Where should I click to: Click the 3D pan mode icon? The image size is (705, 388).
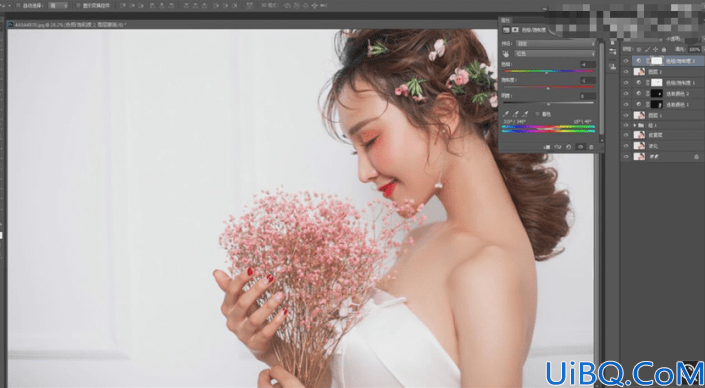[x=306, y=5]
